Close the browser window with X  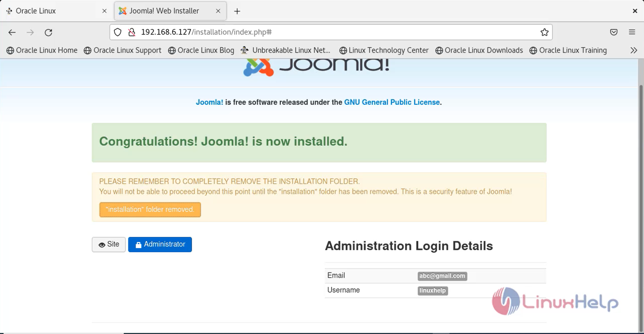coord(635,11)
